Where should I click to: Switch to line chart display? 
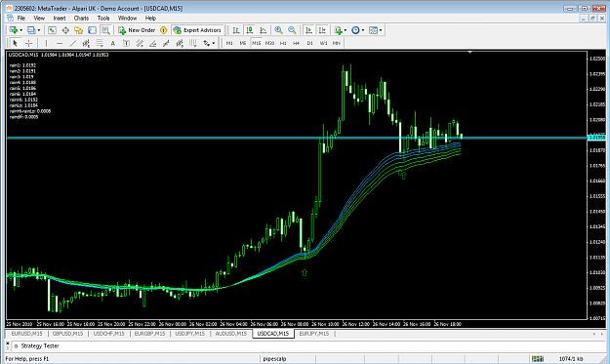coord(264,30)
